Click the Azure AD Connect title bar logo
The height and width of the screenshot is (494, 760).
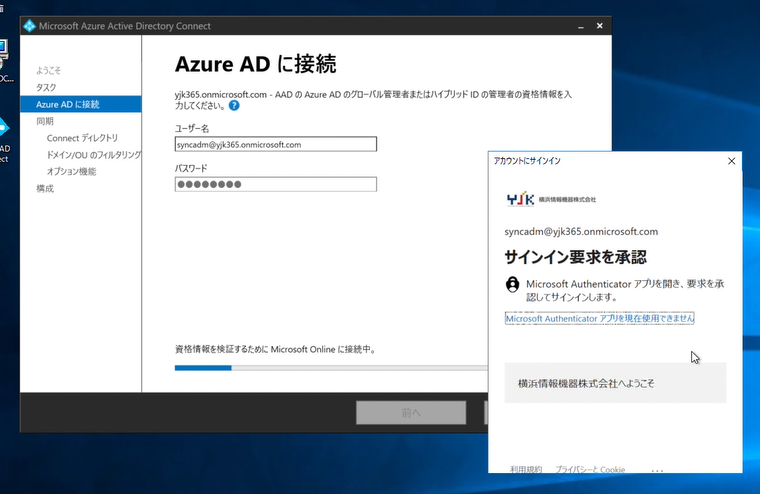[x=30, y=26]
